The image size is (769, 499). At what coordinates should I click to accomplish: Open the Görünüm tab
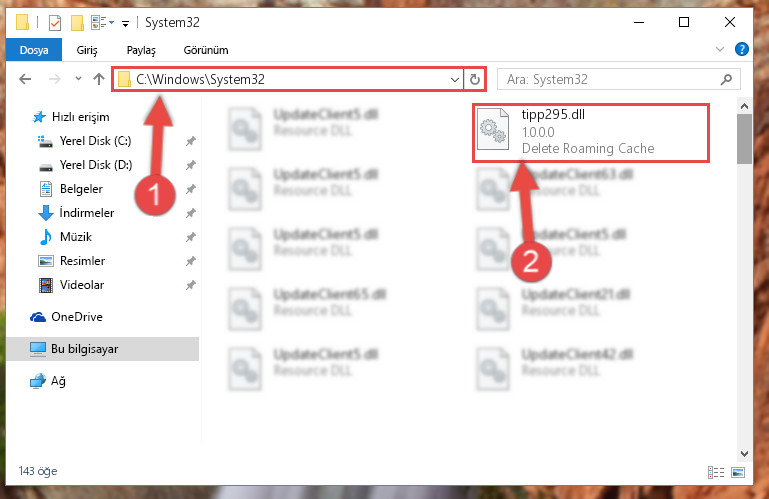[x=205, y=50]
